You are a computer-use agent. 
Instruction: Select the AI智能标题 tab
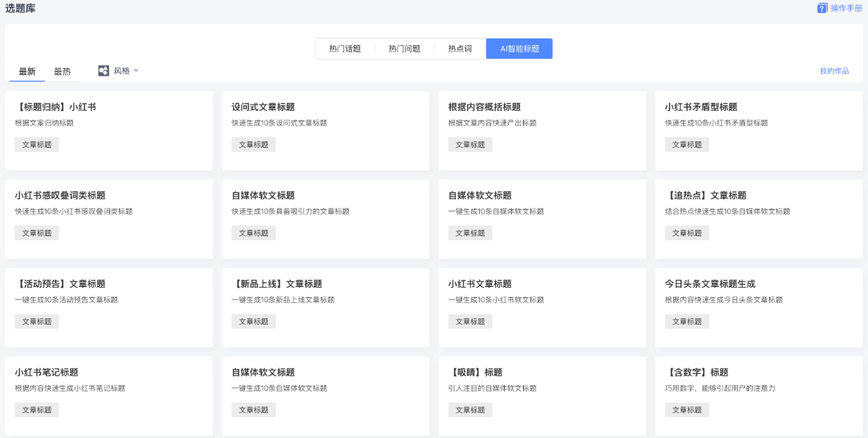pyautogui.click(x=519, y=49)
